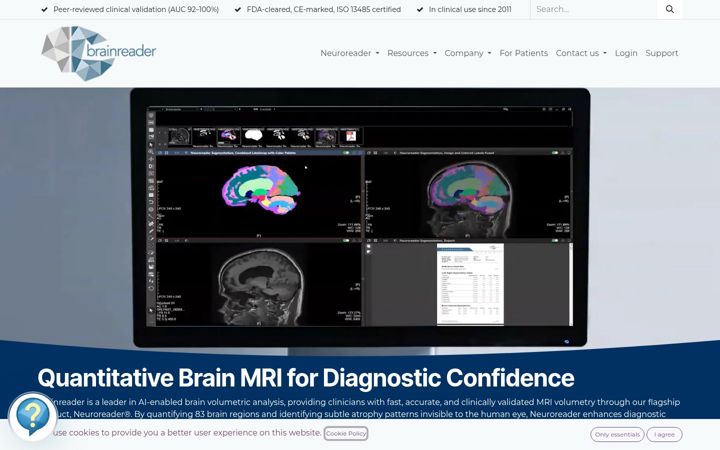
Task: Click 'In clinical use since 2011' text
Action: pos(470,9)
